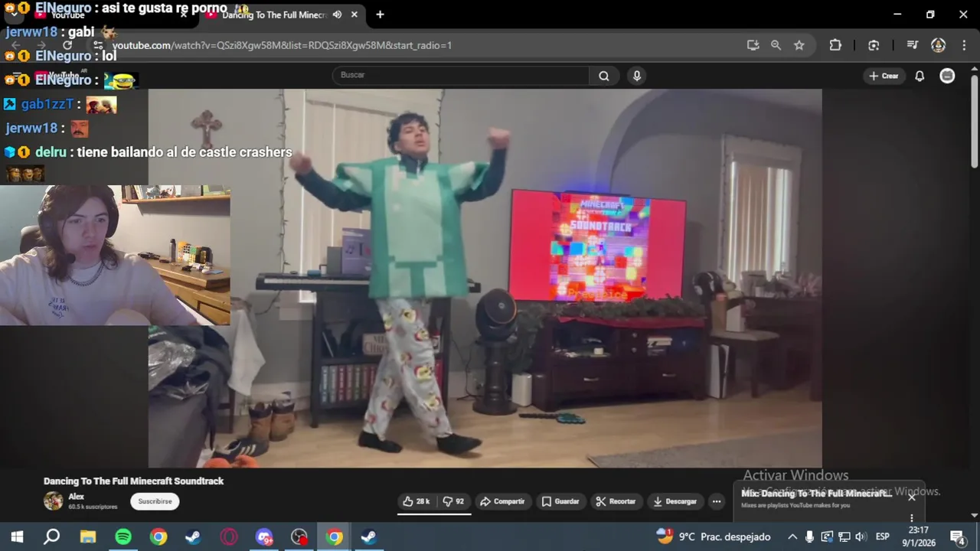Click the Descargar download button
This screenshot has height=551, width=980.
(675, 501)
